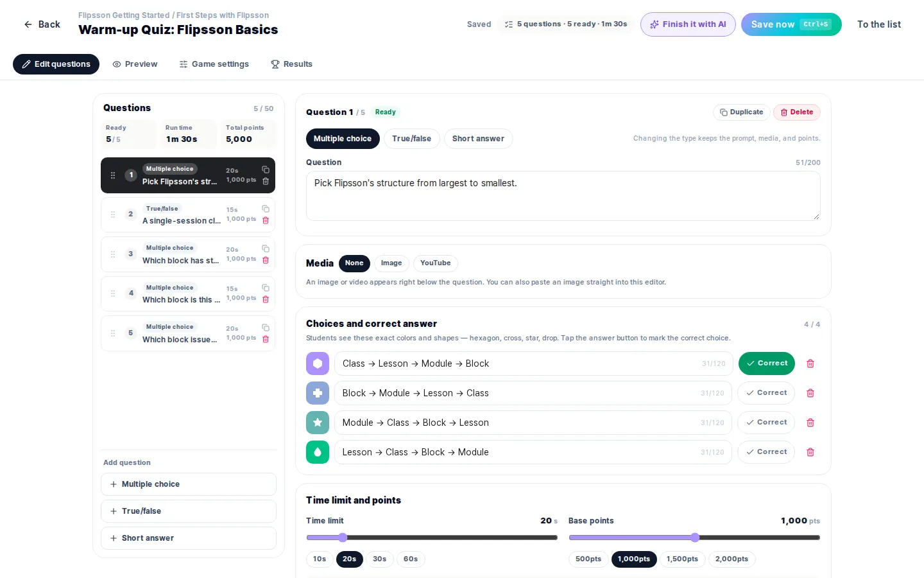Select the 500pts base points preset

pos(588,559)
